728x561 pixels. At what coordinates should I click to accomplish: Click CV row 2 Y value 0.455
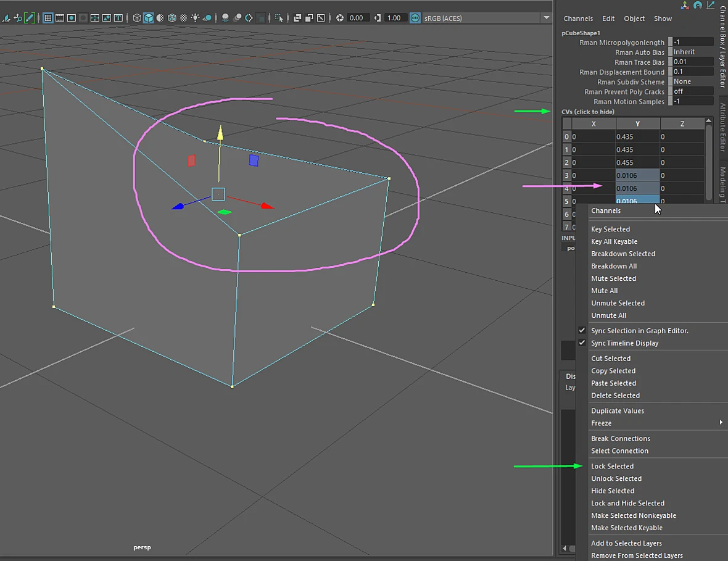click(637, 162)
